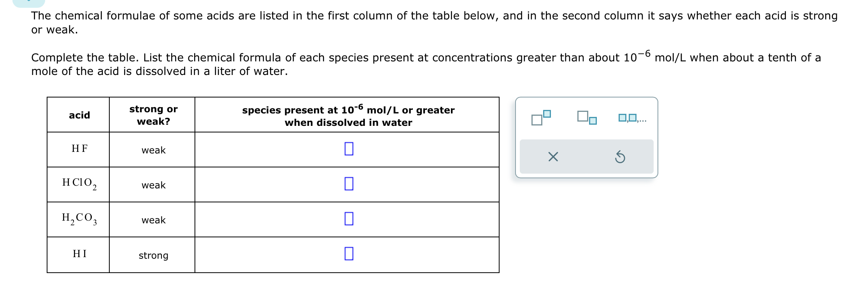868x282 pixels.
Task: Activate the species answer box for HI
Action: pos(349,254)
